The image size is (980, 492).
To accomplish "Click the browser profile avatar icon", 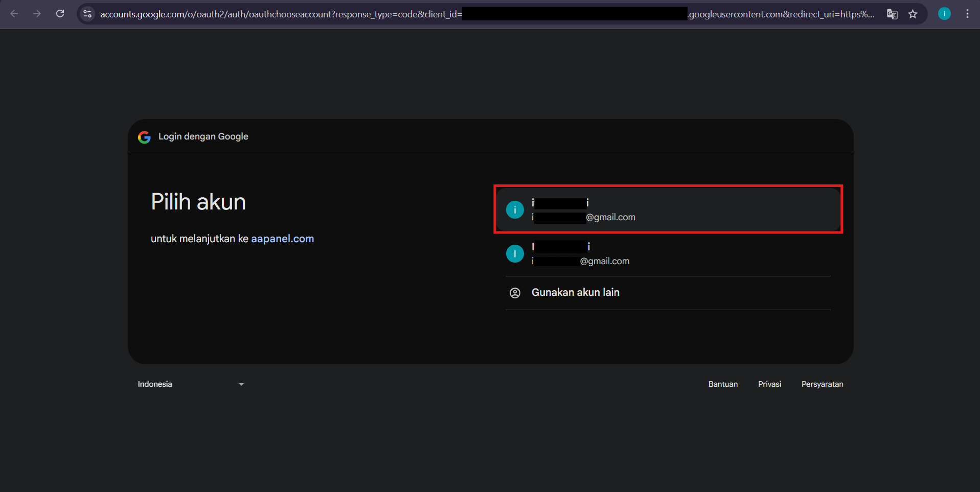I will tap(944, 14).
